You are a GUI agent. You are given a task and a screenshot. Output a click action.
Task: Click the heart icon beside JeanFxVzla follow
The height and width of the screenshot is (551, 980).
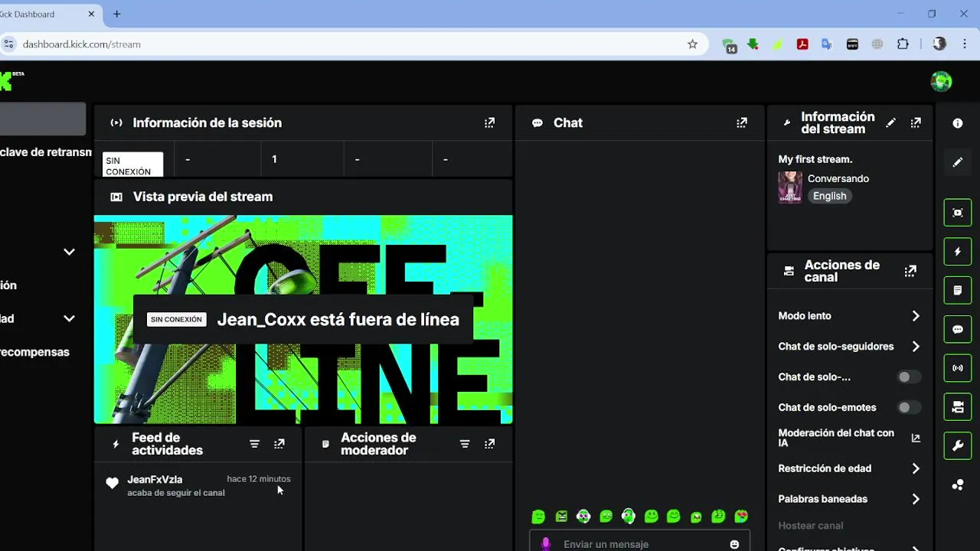[113, 483]
